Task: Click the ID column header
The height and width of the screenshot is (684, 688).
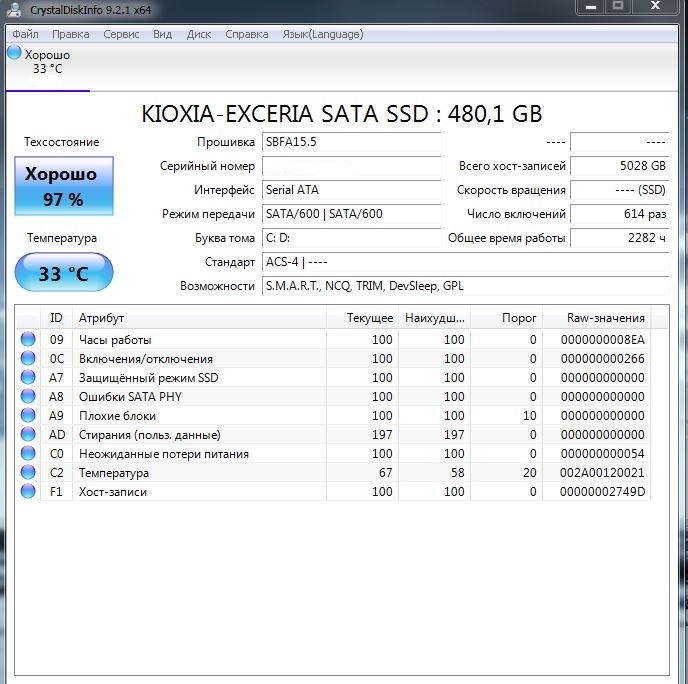Action: tap(56, 318)
